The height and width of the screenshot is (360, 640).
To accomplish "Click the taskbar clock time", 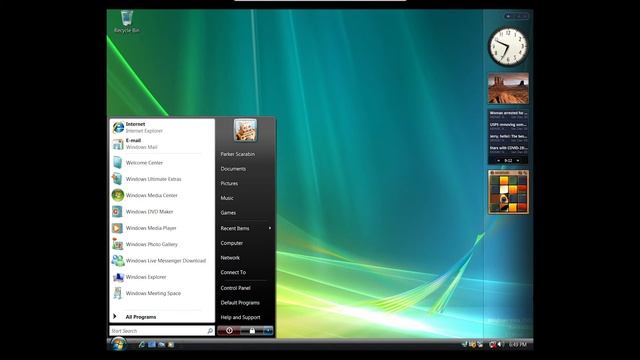I will [x=518, y=344].
